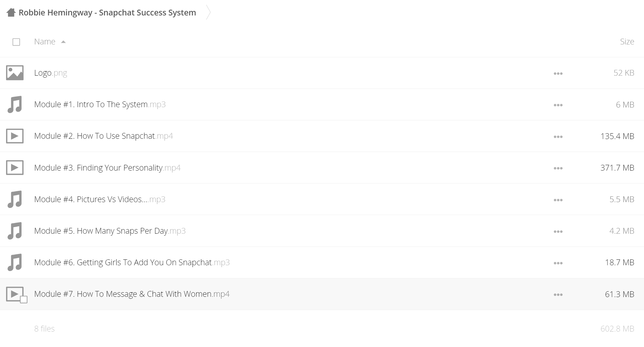
Task: Click video icon for Module #2 file
Action: click(15, 136)
